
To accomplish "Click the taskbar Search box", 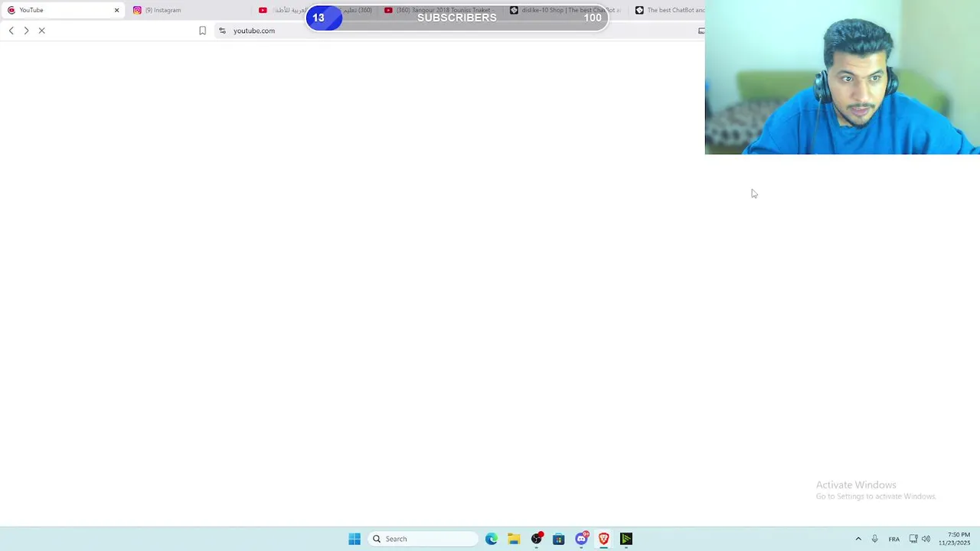I will pos(424,539).
